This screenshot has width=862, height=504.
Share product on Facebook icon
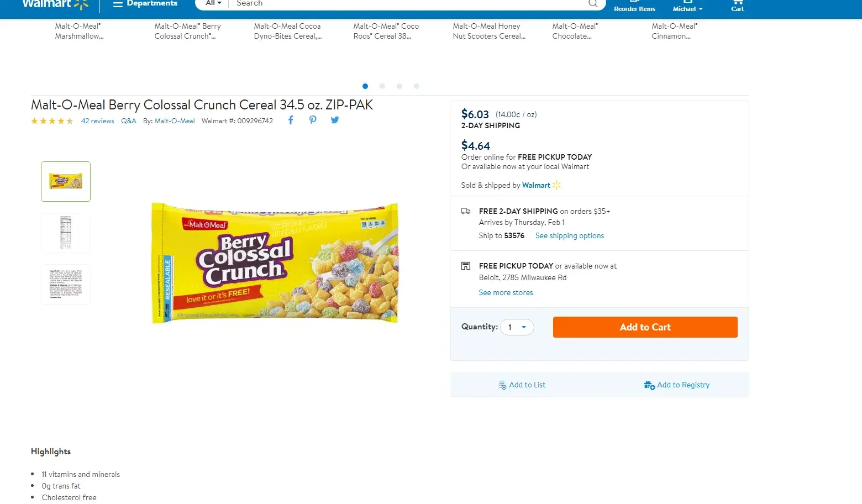291,120
